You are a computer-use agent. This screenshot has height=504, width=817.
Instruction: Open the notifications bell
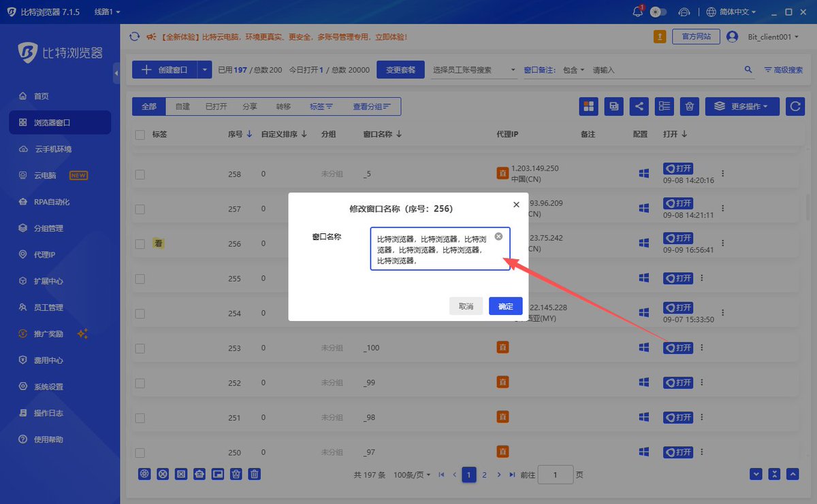(638, 12)
